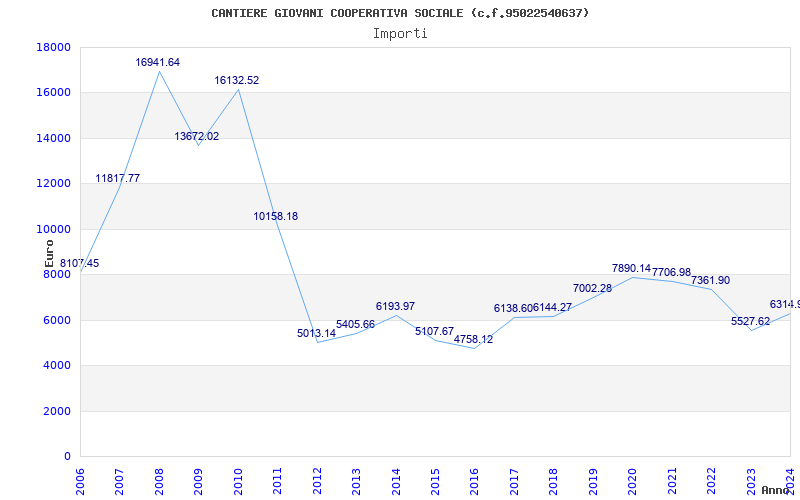Select the 7890.14 data label
This screenshot has width=800, height=500.
click(x=632, y=268)
